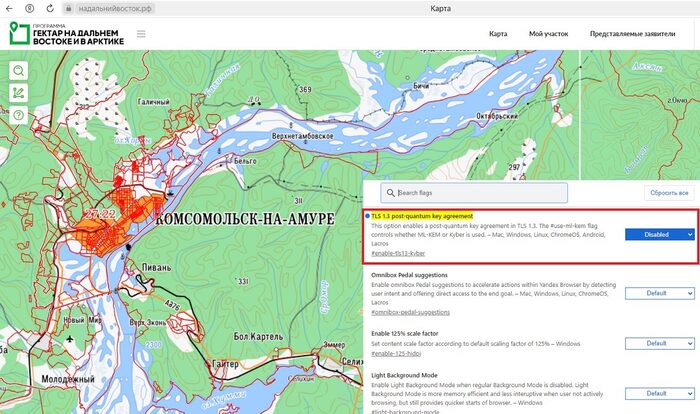Click the lock icon in address bar
This screenshot has width=700, height=414.
coord(68,8)
